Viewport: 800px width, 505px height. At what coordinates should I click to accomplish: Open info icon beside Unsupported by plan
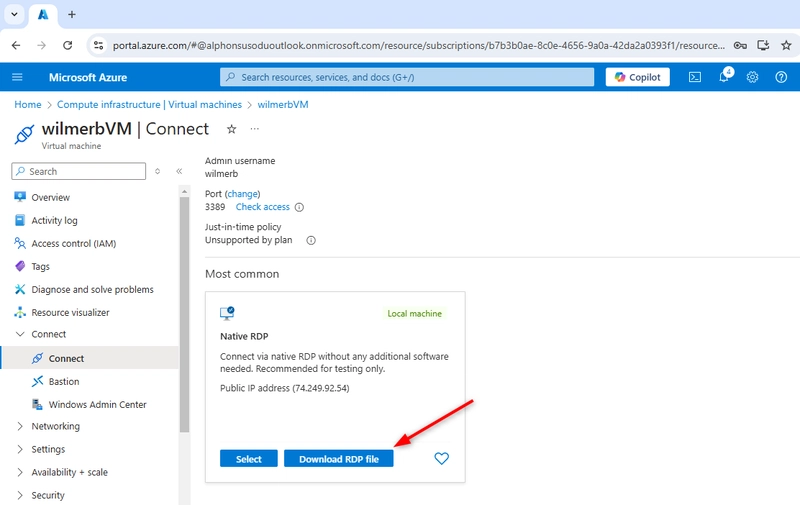[311, 240]
